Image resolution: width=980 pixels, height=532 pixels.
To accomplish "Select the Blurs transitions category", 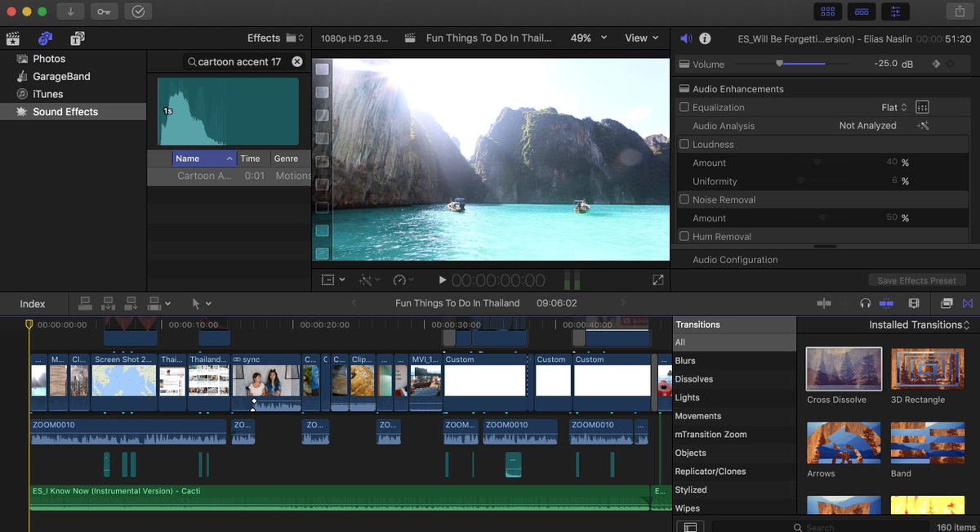I will 685,360.
